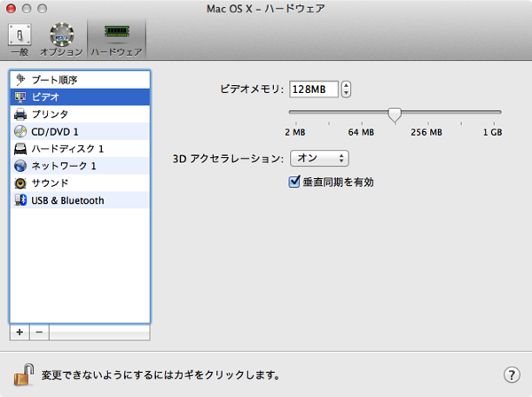
Task: Click the 64 MB slider label
Action: click(x=361, y=132)
